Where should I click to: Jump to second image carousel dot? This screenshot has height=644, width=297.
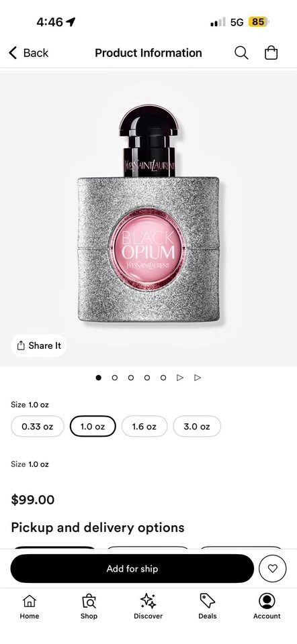coord(115,378)
